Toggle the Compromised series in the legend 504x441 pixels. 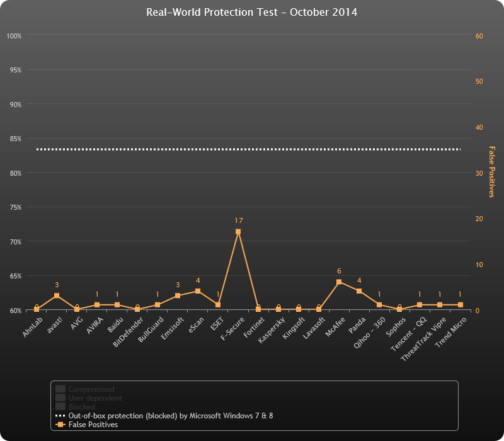coord(85,389)
